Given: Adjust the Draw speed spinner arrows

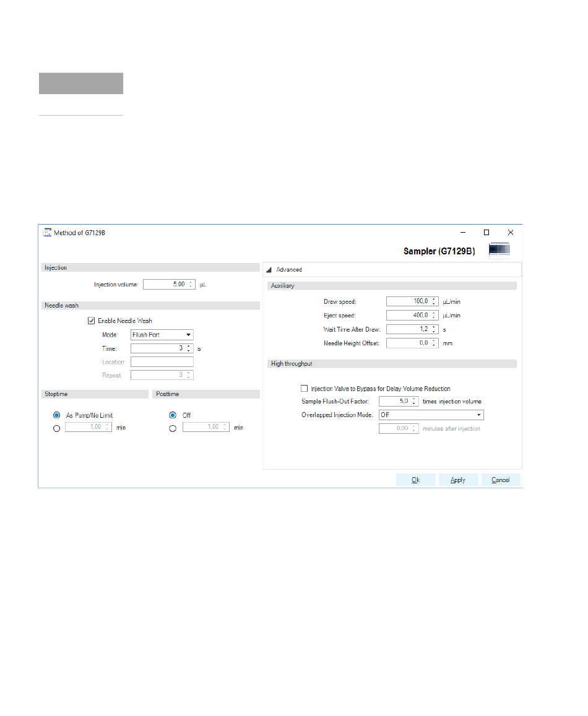Looking at the screenshot, I should (434, 301).
